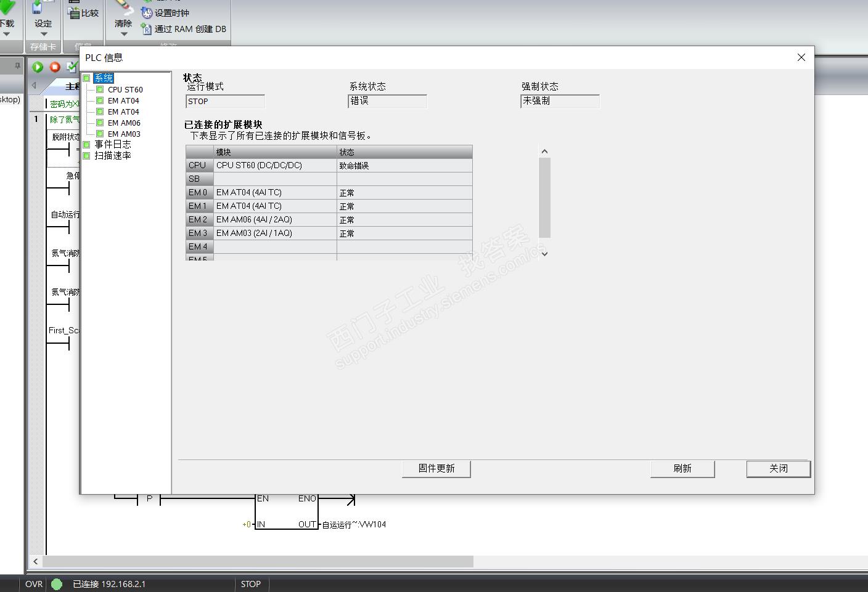
Task: Click the CPU ST60 (DC/DC/DC) module cell
Action: [x=275, y=166]
